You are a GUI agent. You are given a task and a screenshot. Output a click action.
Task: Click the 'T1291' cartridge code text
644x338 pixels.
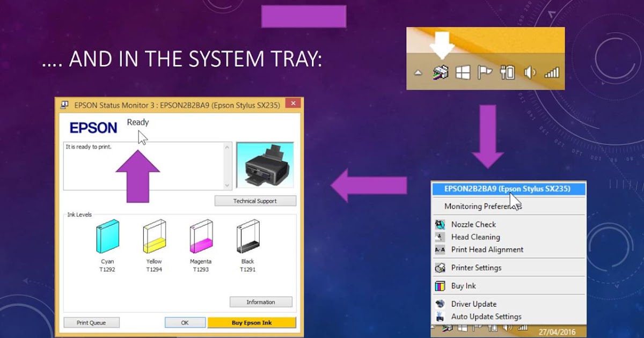(247, 269)
